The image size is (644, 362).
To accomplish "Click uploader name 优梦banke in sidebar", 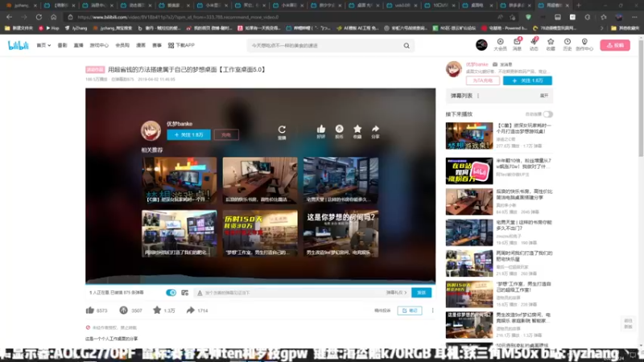I will (477, 64).
